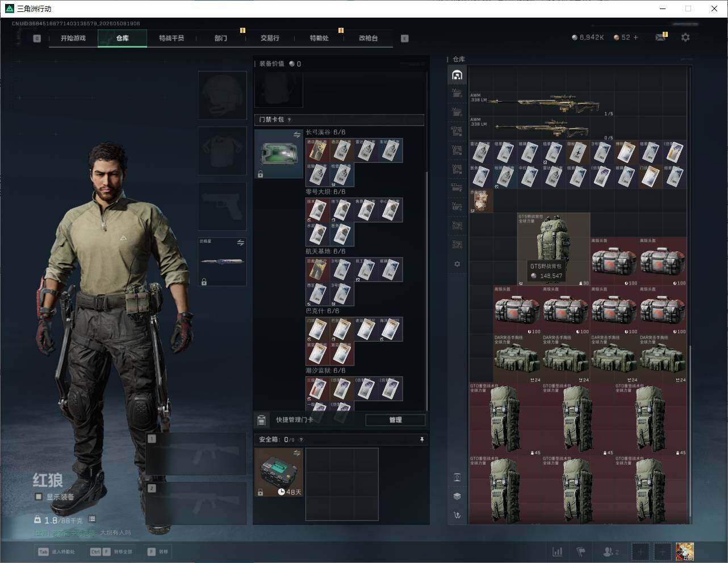This screenshot has width=728, height=563.
Task: Open the portrait card icon in warehouse sidebar
Action: pos(457,477)
